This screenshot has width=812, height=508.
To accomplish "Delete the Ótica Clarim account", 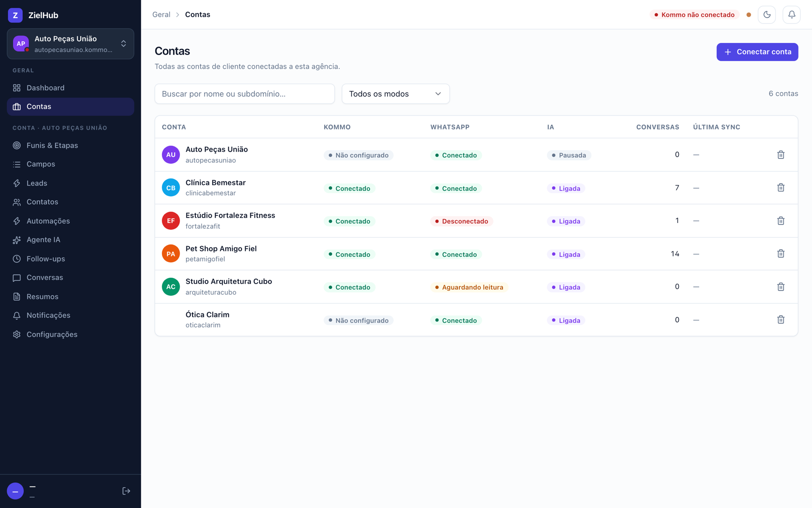I will (x=781, y=320).
